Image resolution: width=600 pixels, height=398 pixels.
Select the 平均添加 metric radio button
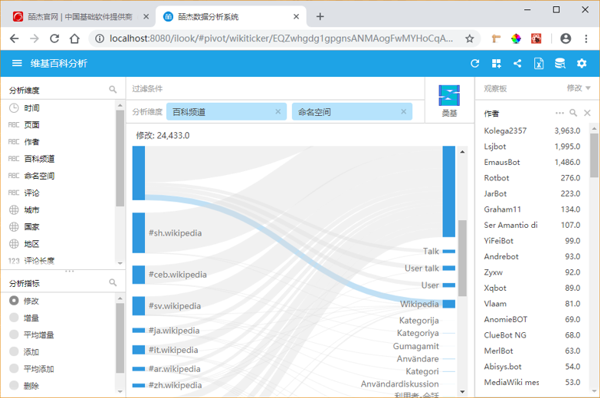coord(14,368)
